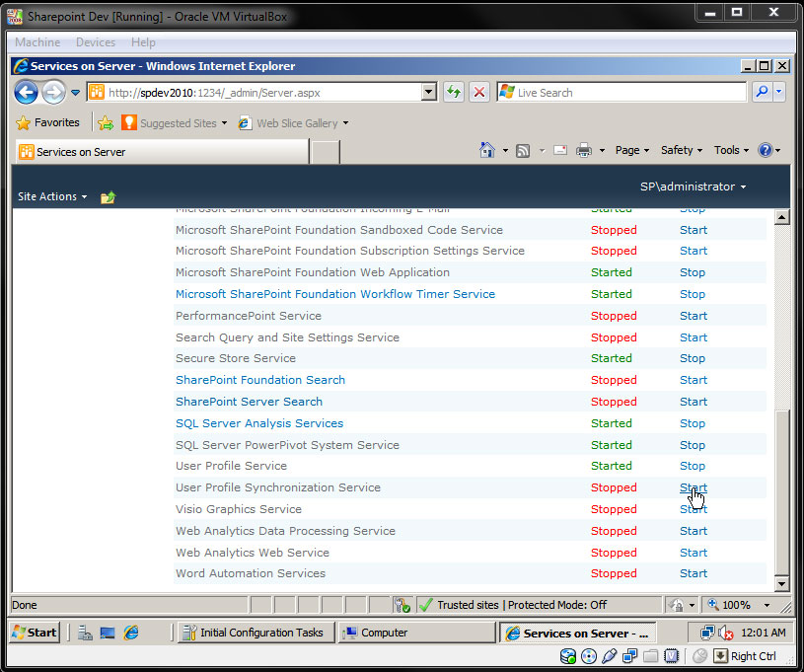Click the scrollbar up arrow
Image resolution: width=804 pixels, height=672 pixels.
[782, 217]
